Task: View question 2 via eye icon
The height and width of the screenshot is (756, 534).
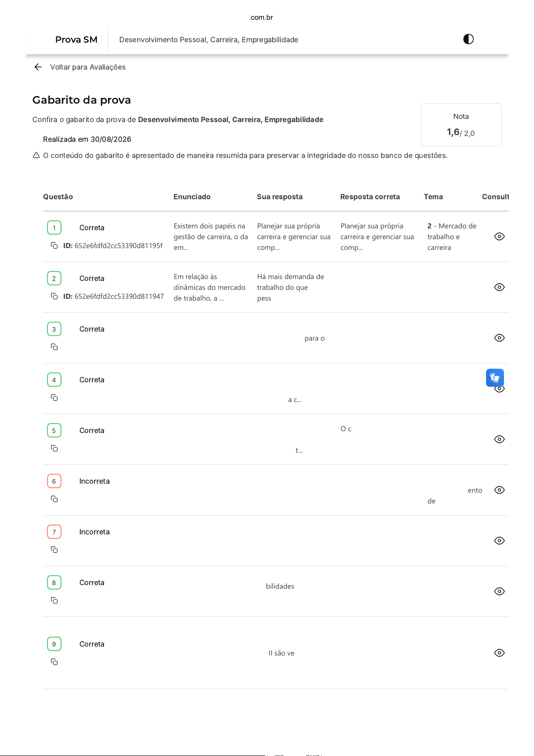Action: 499,287
